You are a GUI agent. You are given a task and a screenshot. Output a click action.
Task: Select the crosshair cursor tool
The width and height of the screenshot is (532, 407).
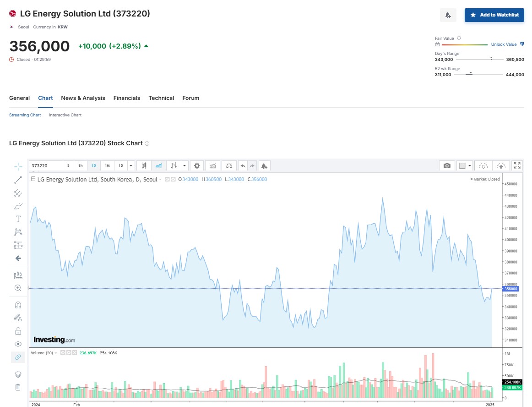tap(18, 166)
